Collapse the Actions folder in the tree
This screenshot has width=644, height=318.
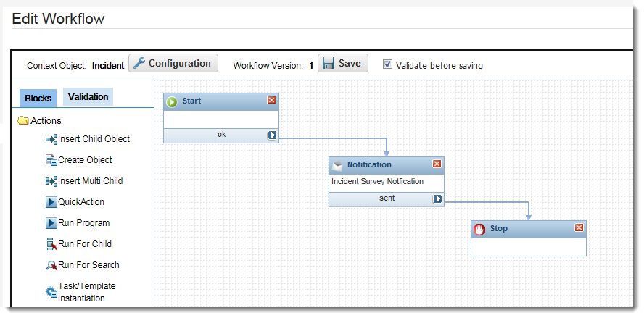22,121
